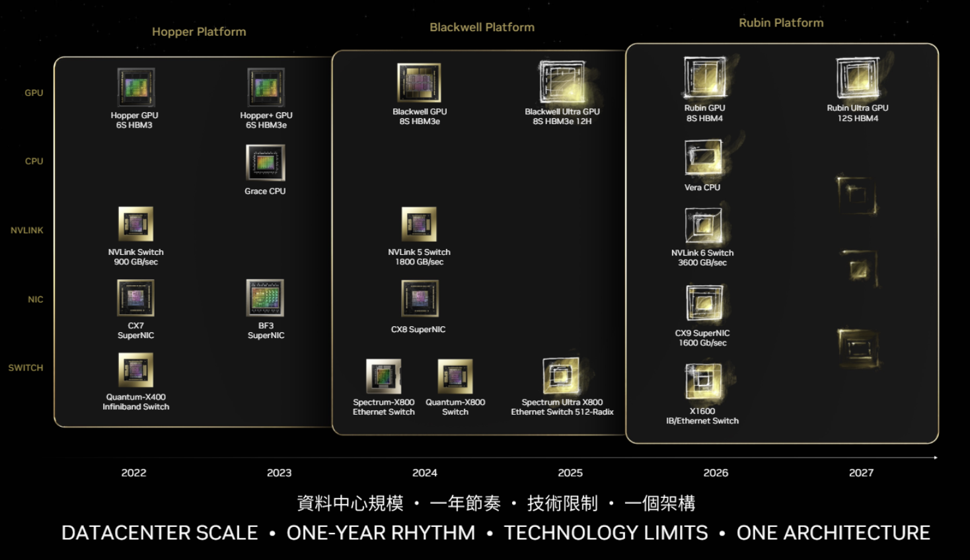The width and height of the screenshot is (970, 560).
Task: Select the Rubin Ultra GPU chip icon
Action: pos(858,78)
